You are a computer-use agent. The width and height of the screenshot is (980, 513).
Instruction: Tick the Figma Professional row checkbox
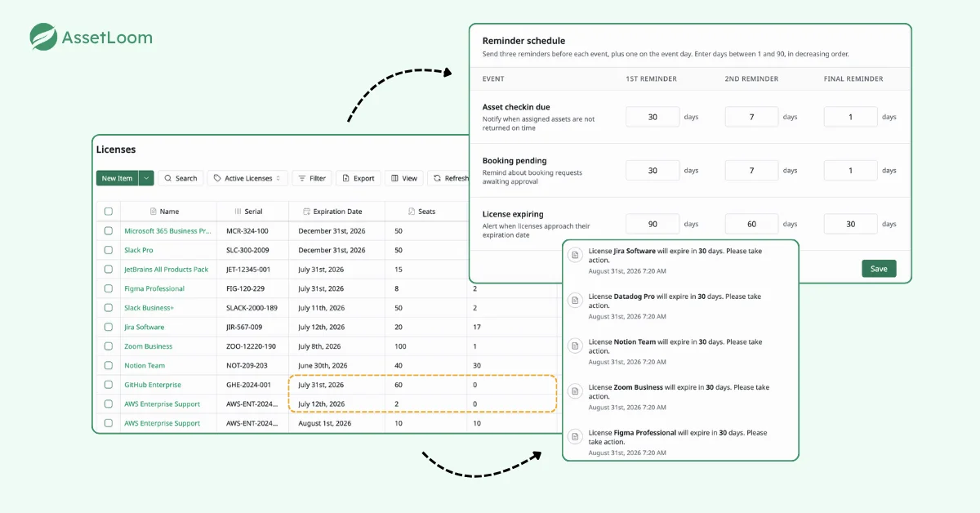click(x=109, y=288)
